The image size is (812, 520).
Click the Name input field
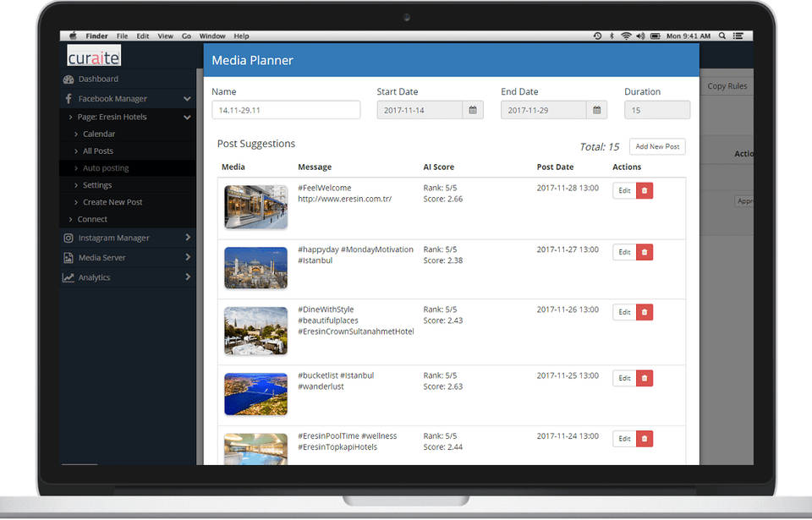286,110
